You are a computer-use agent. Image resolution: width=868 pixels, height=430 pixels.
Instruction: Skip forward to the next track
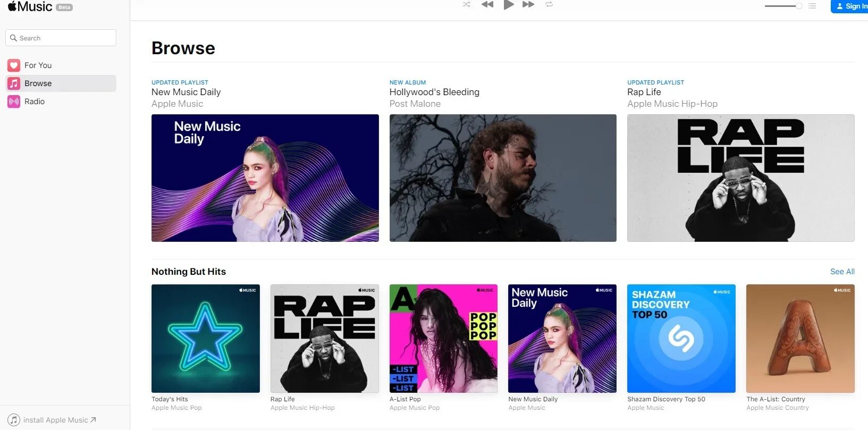528,4
